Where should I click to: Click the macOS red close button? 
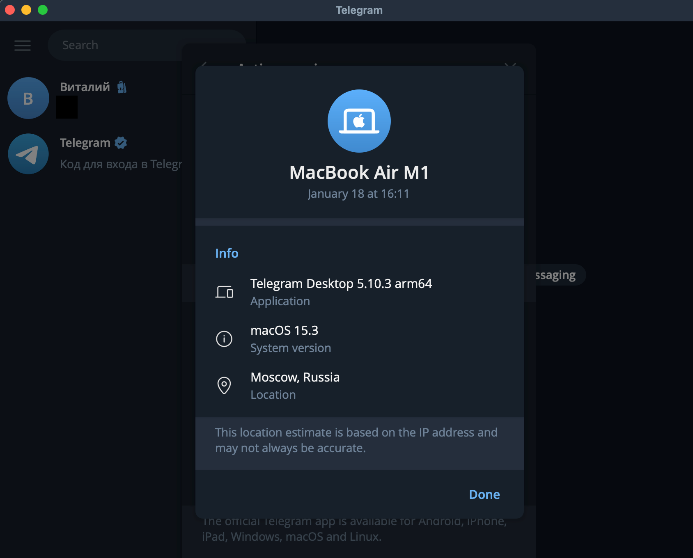[x=10, y=10]
